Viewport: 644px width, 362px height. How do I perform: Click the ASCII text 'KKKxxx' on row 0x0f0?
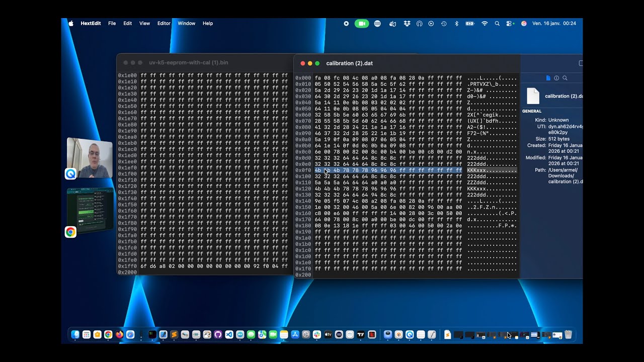[x=476, y=170]
